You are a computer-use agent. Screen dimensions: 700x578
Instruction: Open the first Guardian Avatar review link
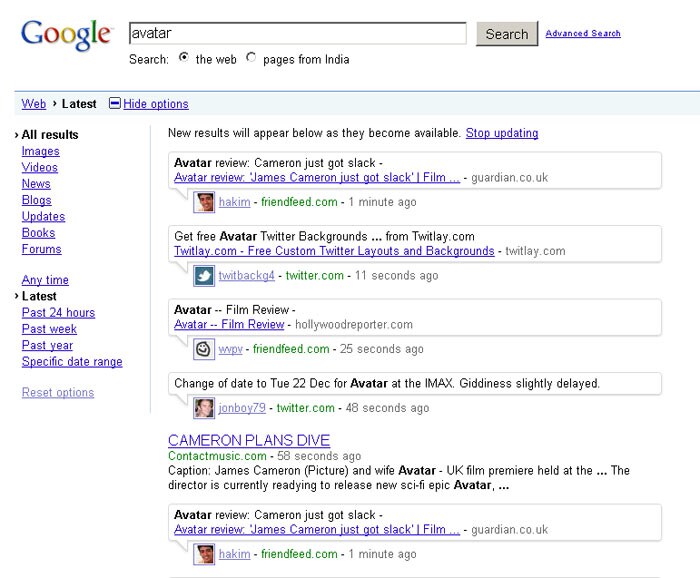pos(317,178)
